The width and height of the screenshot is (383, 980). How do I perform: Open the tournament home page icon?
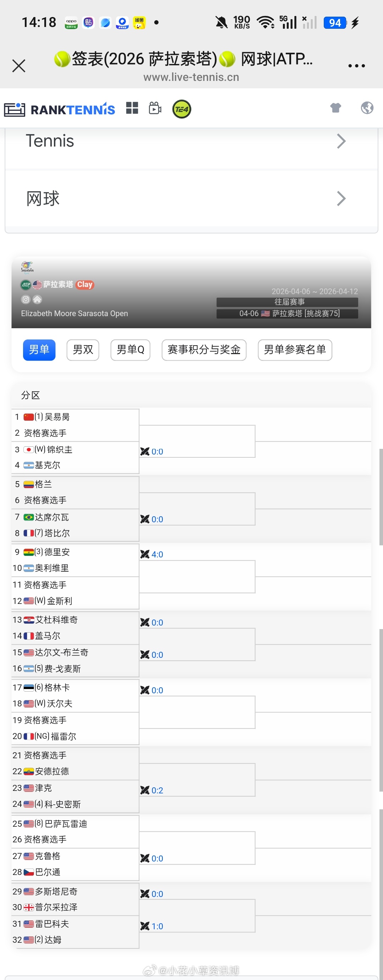tap(37, 299)
